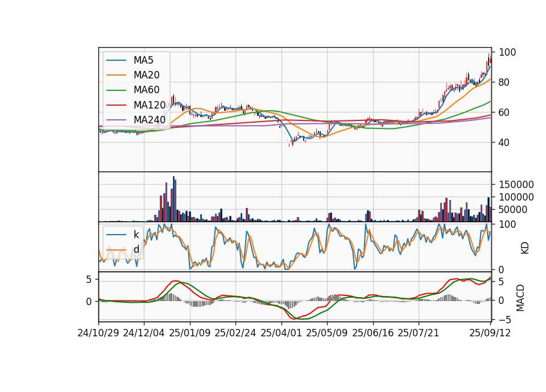Click the volume axis label 50000
The width and height of the screenshot is (546, 392).
pyautogui.click(x=513, y=210)
